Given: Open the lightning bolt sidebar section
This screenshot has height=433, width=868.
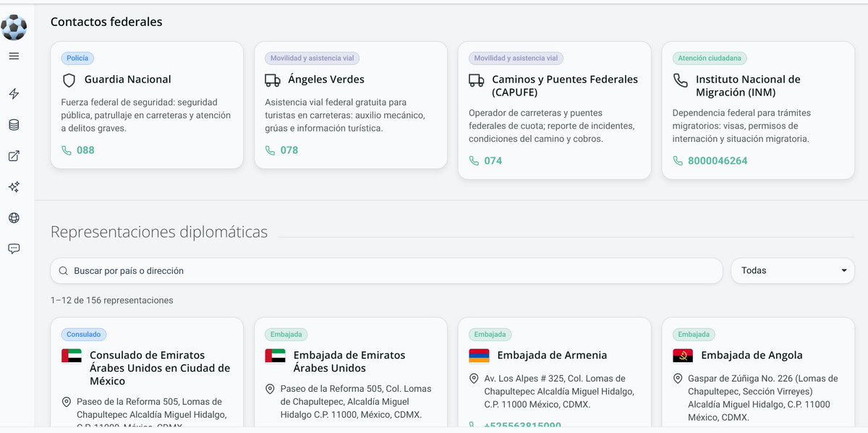Looking at the screenshot, I should tap(14, 94).
